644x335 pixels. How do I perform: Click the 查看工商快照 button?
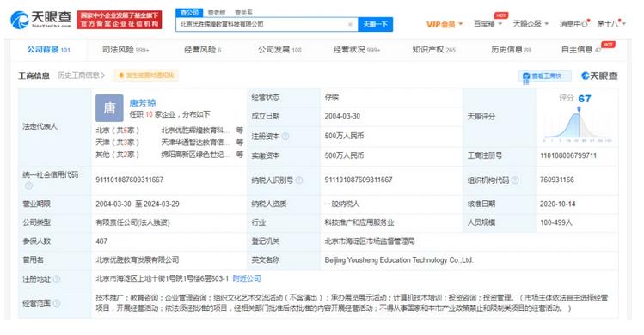(545, 76)
